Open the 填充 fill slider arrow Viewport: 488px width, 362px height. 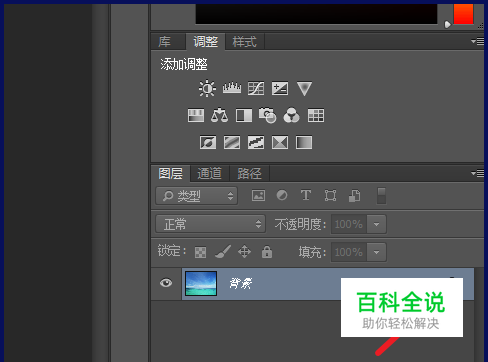(377, 252)
